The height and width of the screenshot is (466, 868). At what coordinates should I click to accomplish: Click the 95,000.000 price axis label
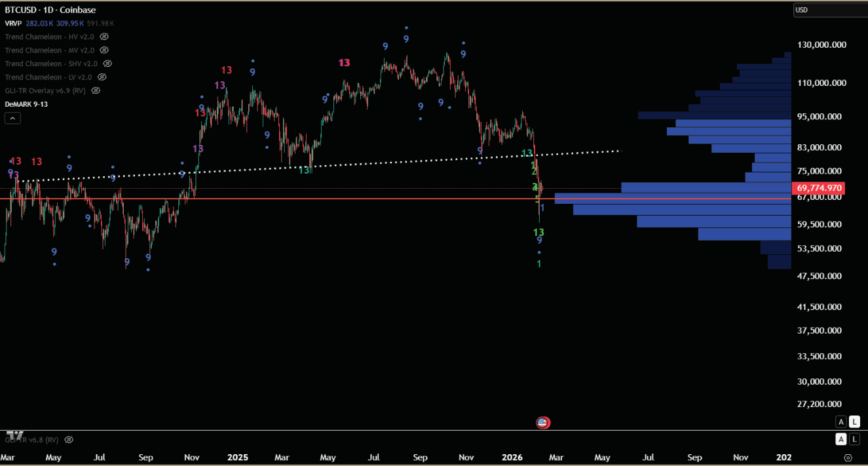[819, 117]
